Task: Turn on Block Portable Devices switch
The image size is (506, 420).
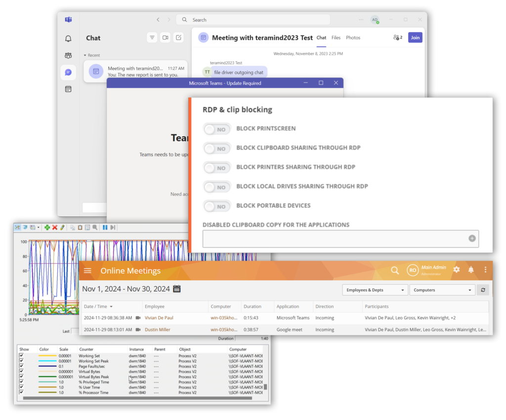Action: [217, 206]
